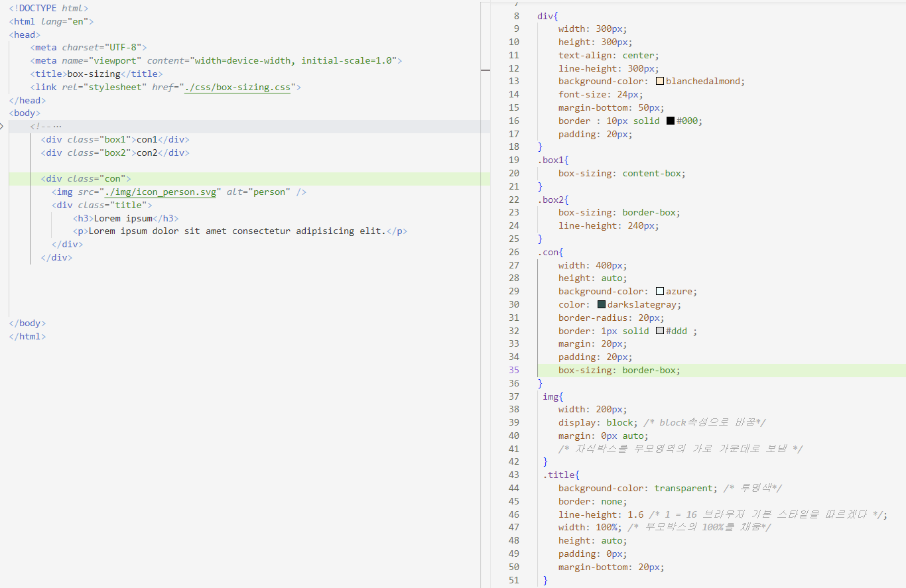Image resolution: width=906 pixels, height=588 pixels.
Task: Click the display: block declaration
Action: tap(598, 422)
